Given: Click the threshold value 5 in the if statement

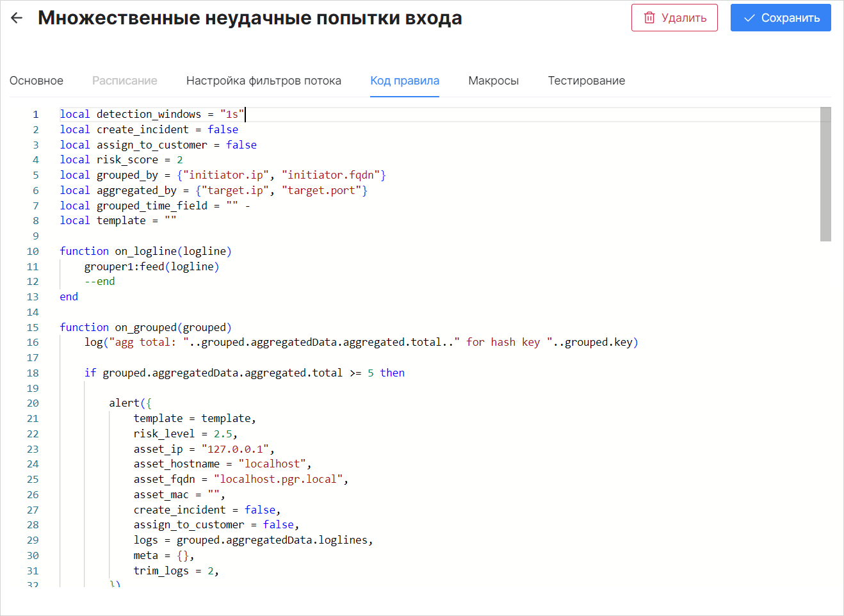Looking at the screenshot, I should coord(371,373).
